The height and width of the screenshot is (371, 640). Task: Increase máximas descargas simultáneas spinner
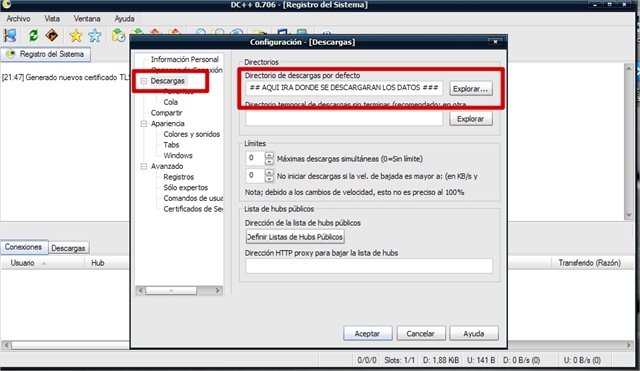click(269, 155)
